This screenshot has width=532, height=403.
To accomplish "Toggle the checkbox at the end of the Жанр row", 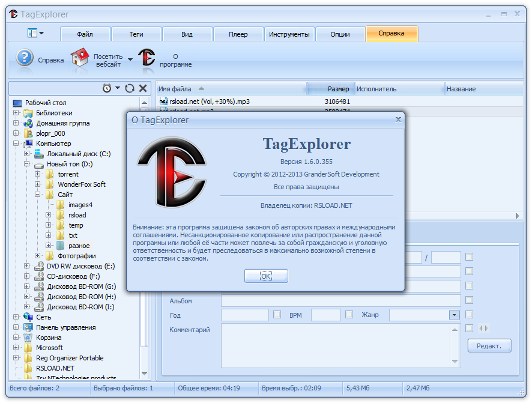I will tap(469, 315).
